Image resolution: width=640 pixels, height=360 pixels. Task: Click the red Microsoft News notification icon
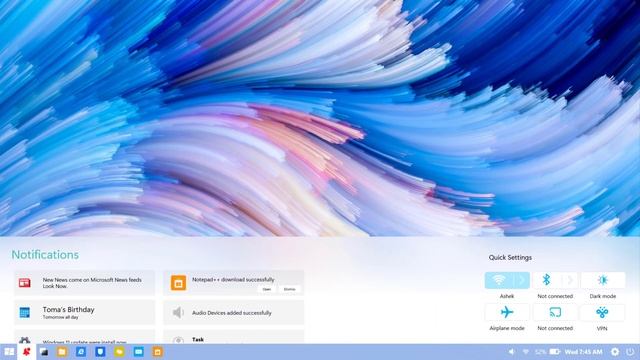[x=24, y=282]
